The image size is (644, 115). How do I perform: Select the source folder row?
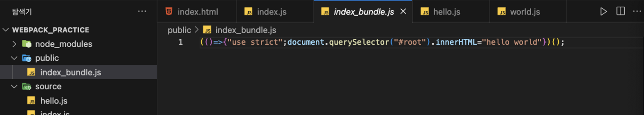[78, 86]
